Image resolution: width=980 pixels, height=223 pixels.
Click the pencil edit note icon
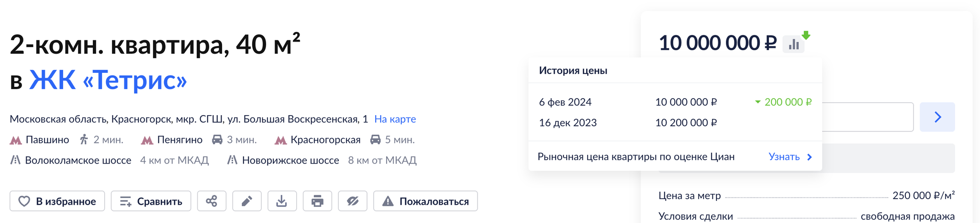tap(247, 201)
